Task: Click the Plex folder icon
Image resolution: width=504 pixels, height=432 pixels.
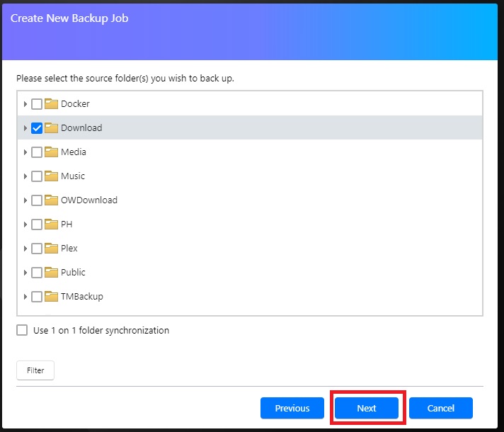Action: 51,249
